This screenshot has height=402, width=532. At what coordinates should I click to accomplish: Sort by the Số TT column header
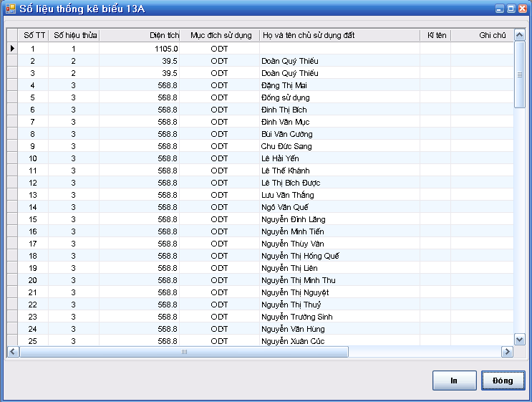pos(33,35)
